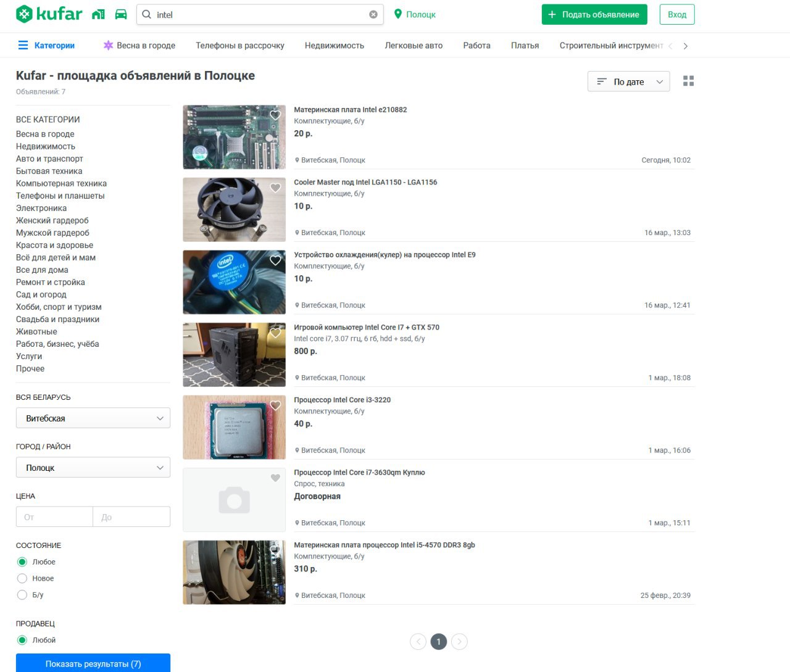Go to next results page arrow
The image size is (790, 672).
click(459, 642)
